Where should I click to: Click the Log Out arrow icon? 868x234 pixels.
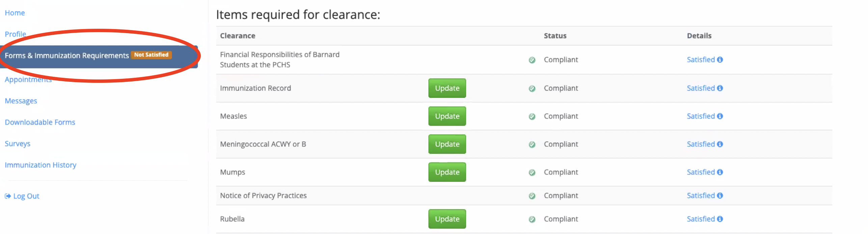pos(8,196)
